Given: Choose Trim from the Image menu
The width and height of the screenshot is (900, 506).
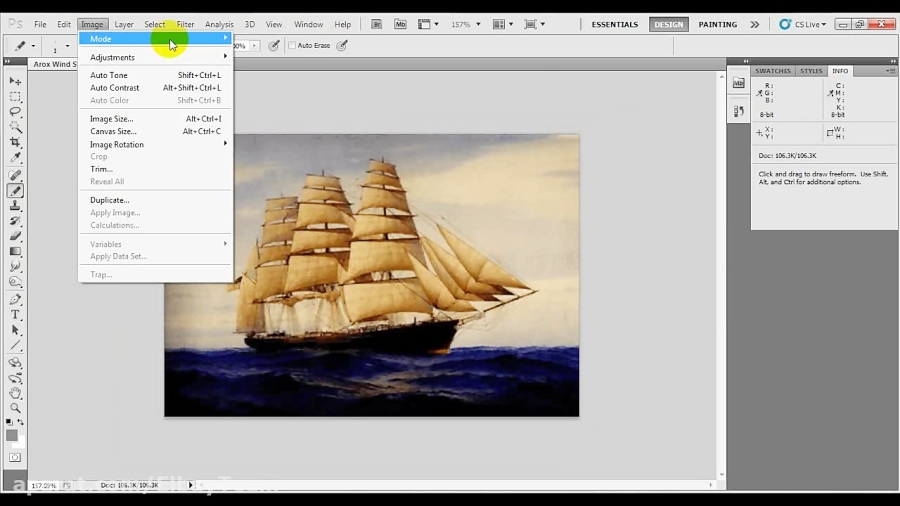Looking at the screenshot, I should point(155,169).
